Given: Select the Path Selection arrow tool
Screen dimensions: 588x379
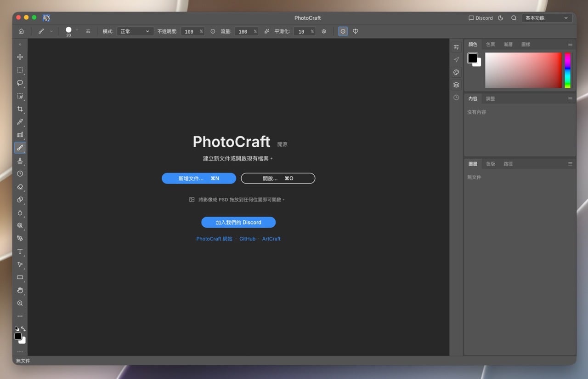Looking at the screenshot, I should [x=20, y=264].
